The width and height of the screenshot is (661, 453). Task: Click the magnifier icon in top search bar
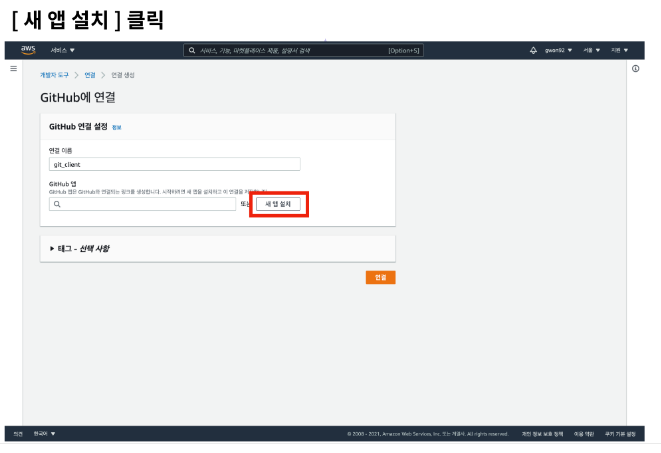[192, 51]
